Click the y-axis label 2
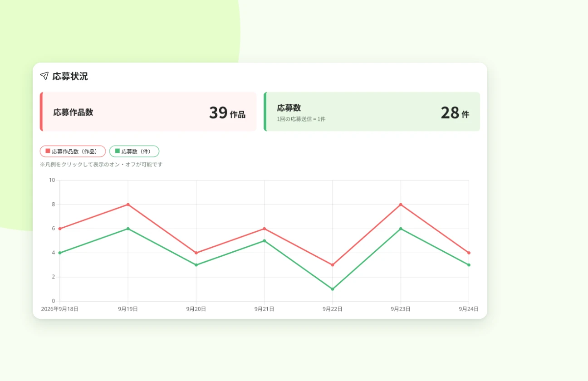 pyautogui.click(x=53, y=277)
